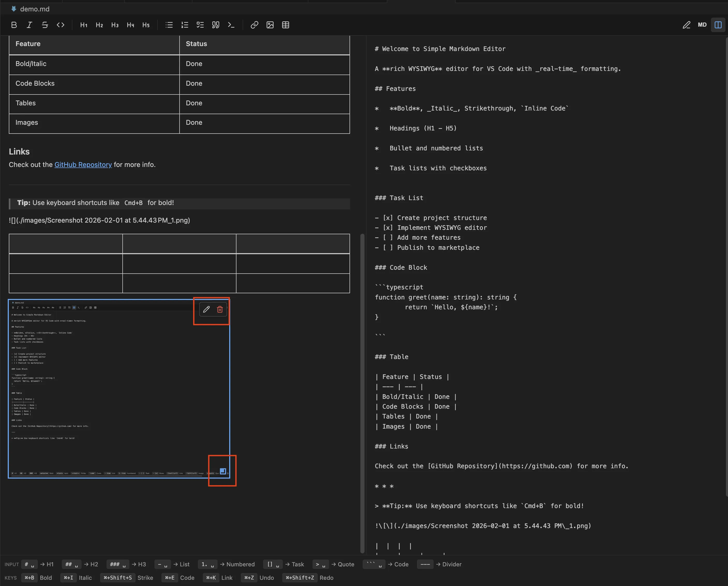The image size is (728, 586).
Task: Apply Heading 3 style
Action: (115, 25)
